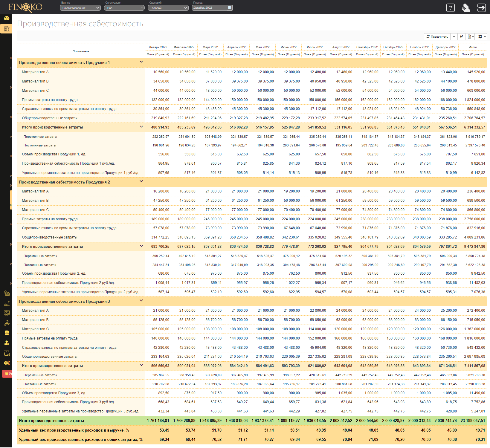Click the building icon in the sidebar
Viewport: 490px width, 448px height.
(7, 29)
